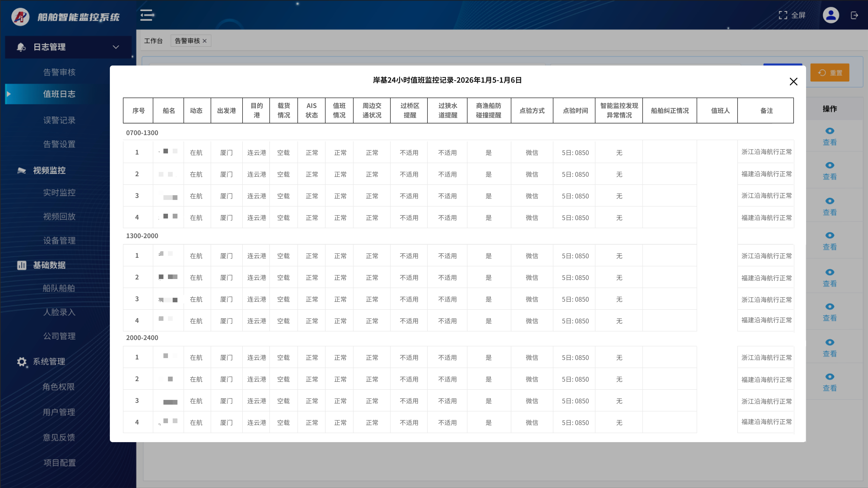This screenshot has width=868, height=488.
Task: Open 船队船舶 in the sidebar
Action: click(59, 288)
